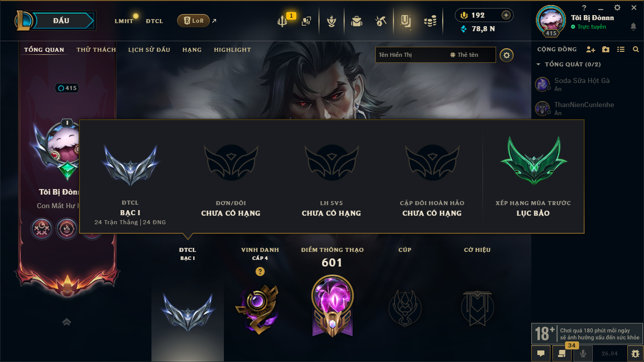This screenshot has width=644, height=362.
Task: Switch to THỬ THÁCH tab
Action: pos(96,50)
